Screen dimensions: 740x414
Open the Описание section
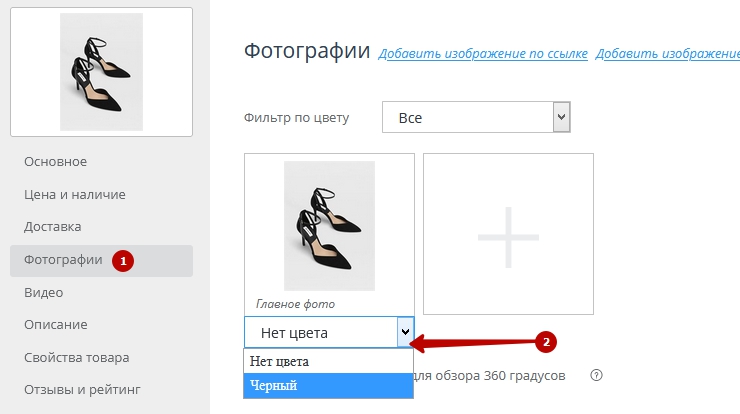[56, 325]
